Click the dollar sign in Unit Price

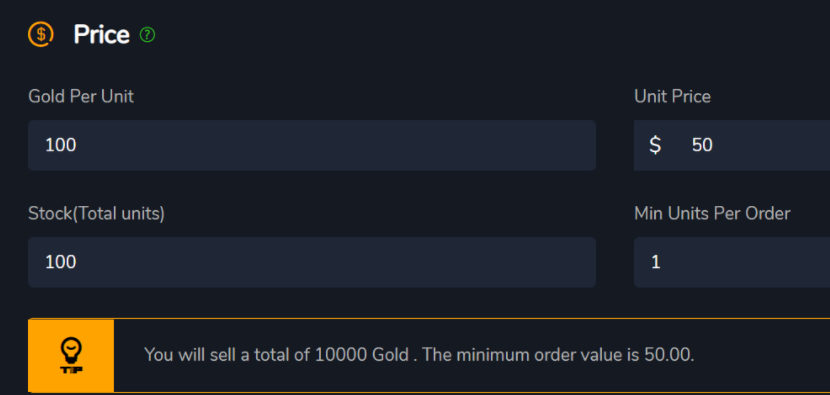coord(655,145)
